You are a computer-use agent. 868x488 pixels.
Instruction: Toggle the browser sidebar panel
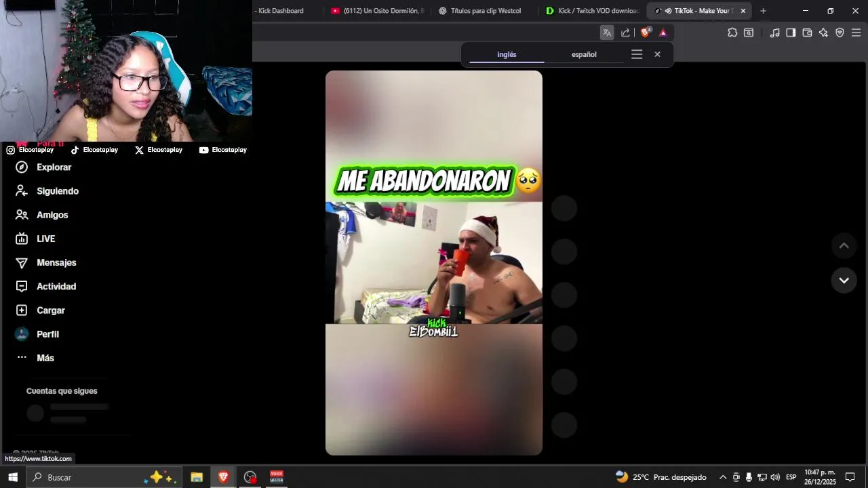[x=791, y=33]
